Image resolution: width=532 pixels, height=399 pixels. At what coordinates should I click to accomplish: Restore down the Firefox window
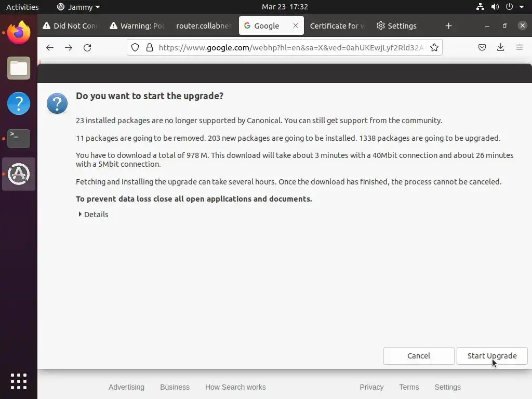tap(505, 26)
